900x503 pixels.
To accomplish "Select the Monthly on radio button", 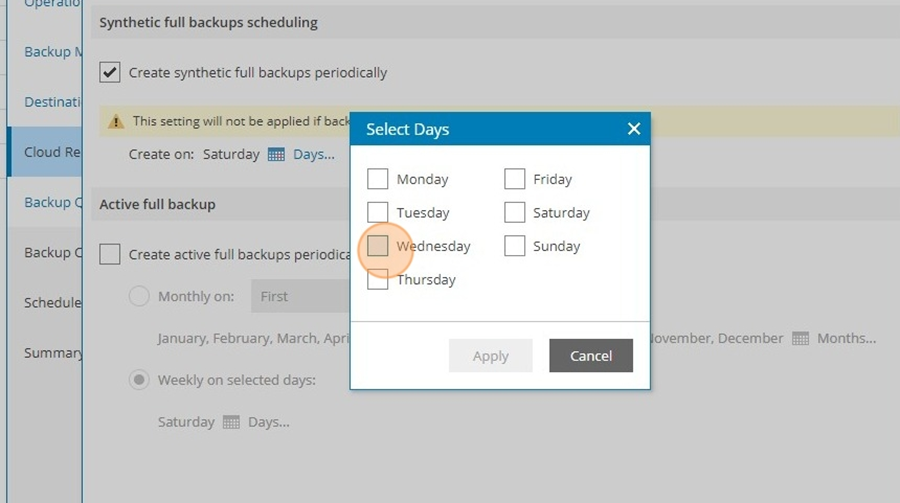I will click(x=139, y=296).
